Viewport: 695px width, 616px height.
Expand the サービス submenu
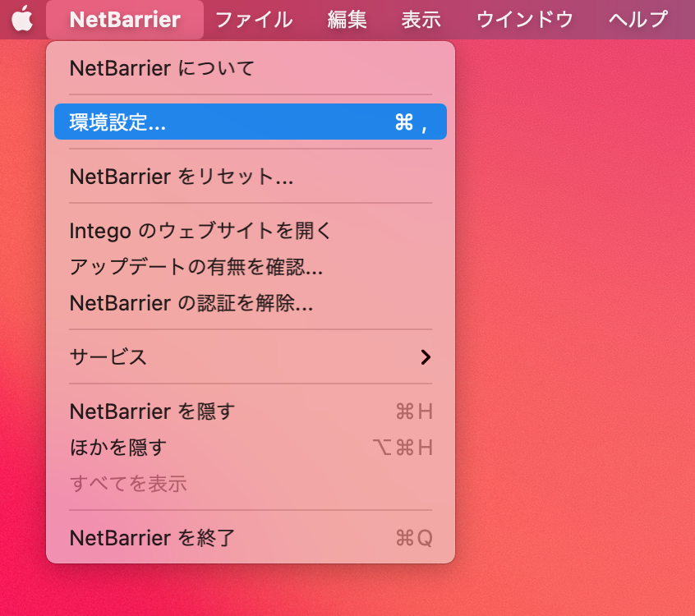tap(251, 356)
